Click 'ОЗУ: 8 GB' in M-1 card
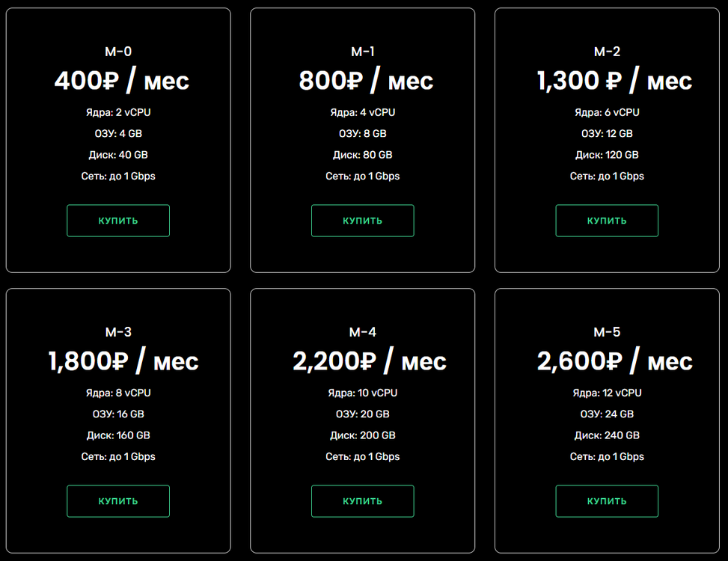The width and height of the screenshot is (728, 561). click(x=363, y=134)
